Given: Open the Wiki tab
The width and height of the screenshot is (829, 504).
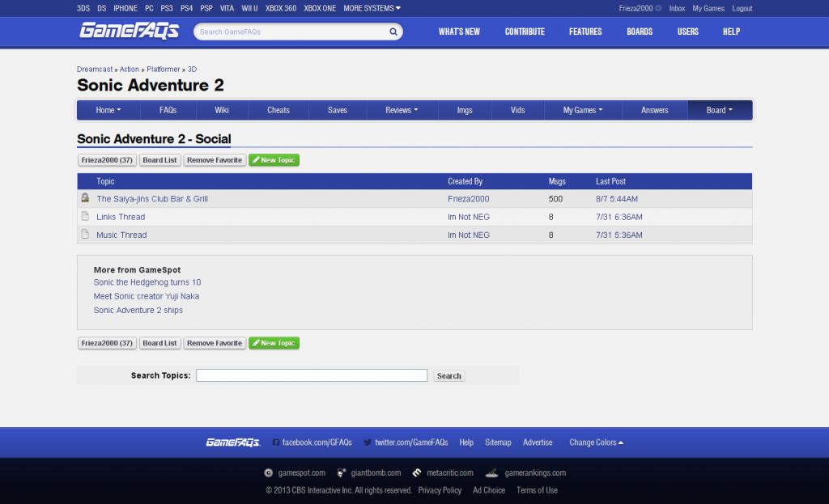Looking at the screenshot, I should (x=222, y=110).
